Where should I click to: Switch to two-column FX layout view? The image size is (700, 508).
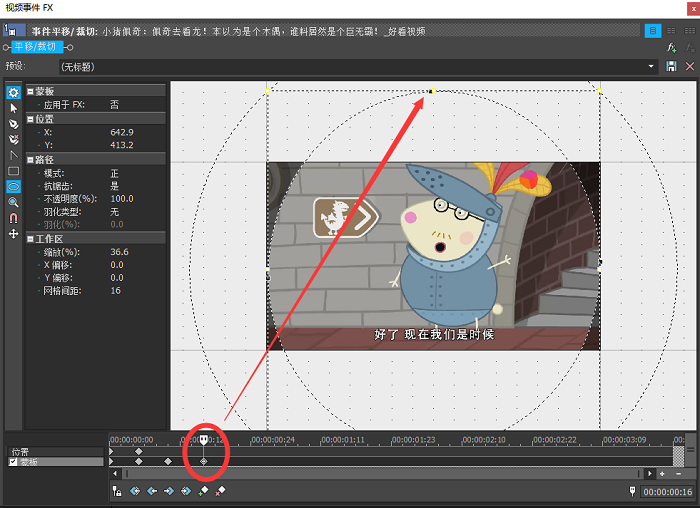[671, 31]
